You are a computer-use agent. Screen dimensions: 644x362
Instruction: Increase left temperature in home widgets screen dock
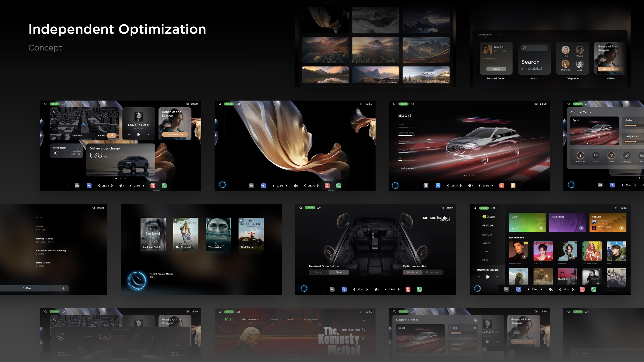(112, 186)
